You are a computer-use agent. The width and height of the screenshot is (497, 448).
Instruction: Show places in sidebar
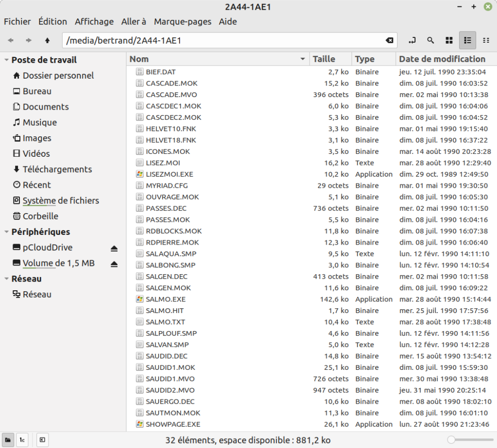[8, 440]
